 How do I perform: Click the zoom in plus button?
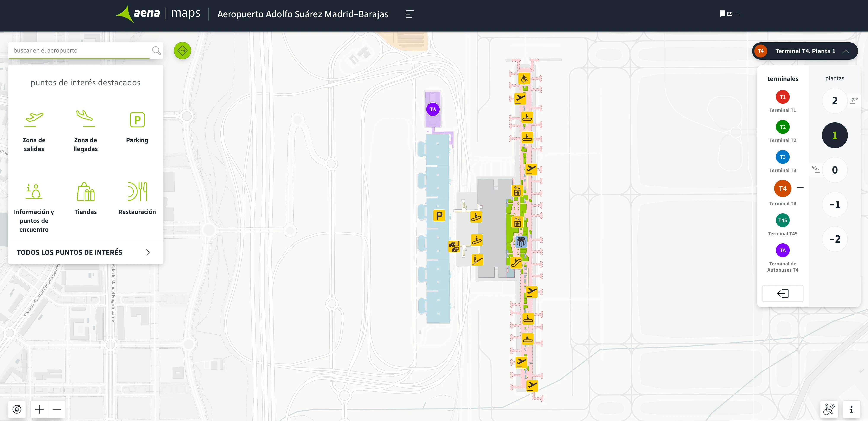(x=39, y=409)
